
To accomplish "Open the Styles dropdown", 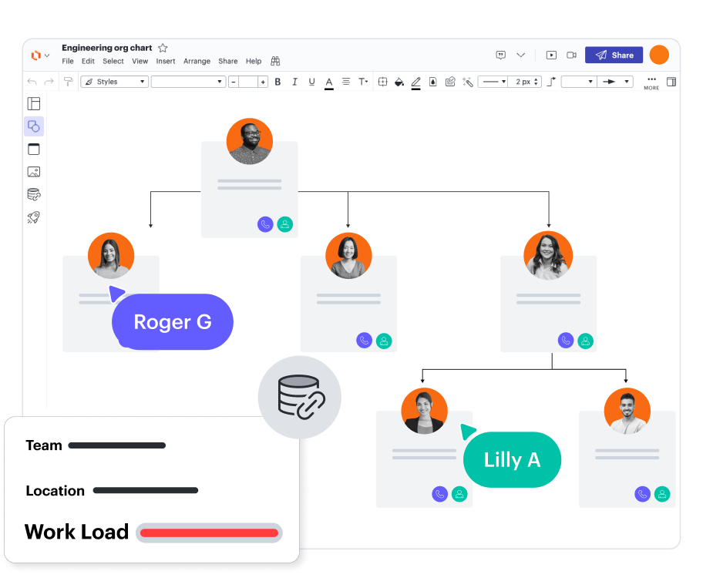I will pos(114,82).
